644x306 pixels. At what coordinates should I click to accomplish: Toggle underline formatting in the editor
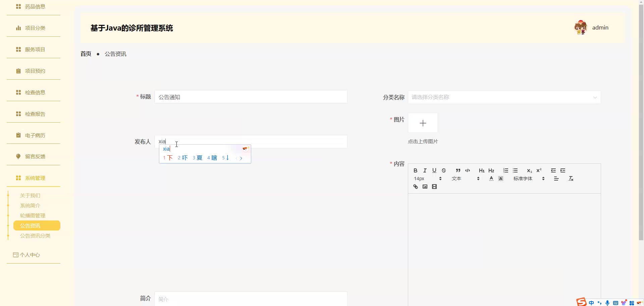click(x=434, y=170)
